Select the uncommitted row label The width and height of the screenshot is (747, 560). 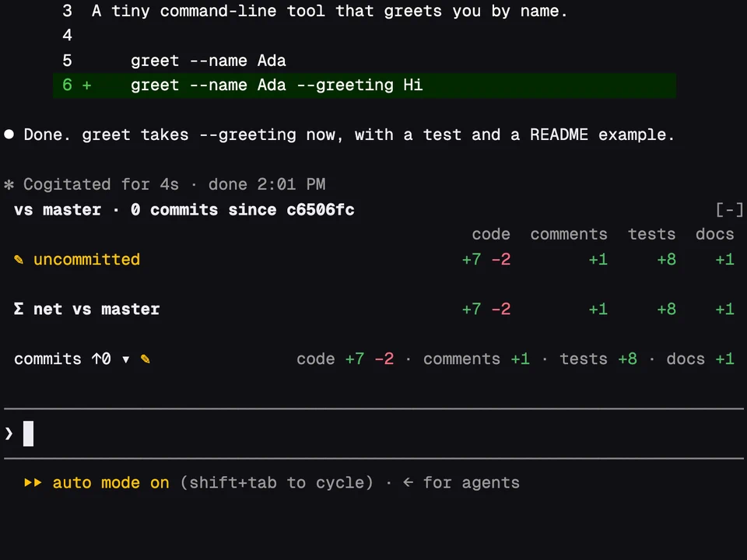pos(86,260)
